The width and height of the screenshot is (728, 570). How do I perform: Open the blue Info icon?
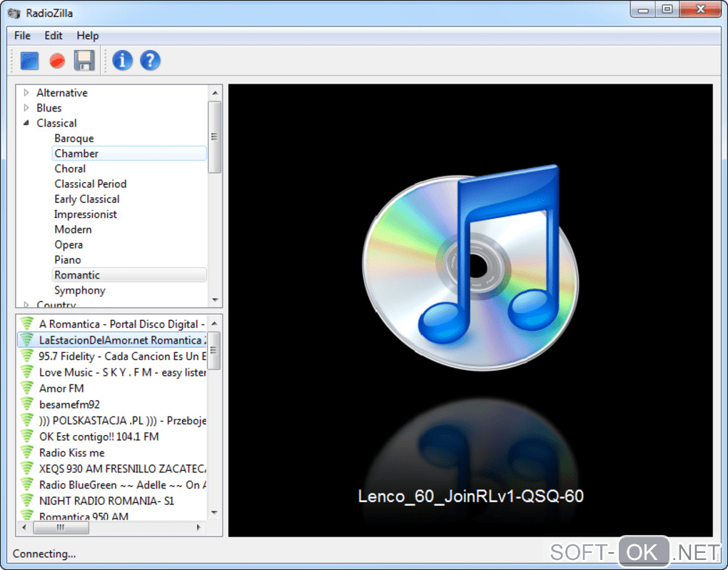(x=123, y=61)
